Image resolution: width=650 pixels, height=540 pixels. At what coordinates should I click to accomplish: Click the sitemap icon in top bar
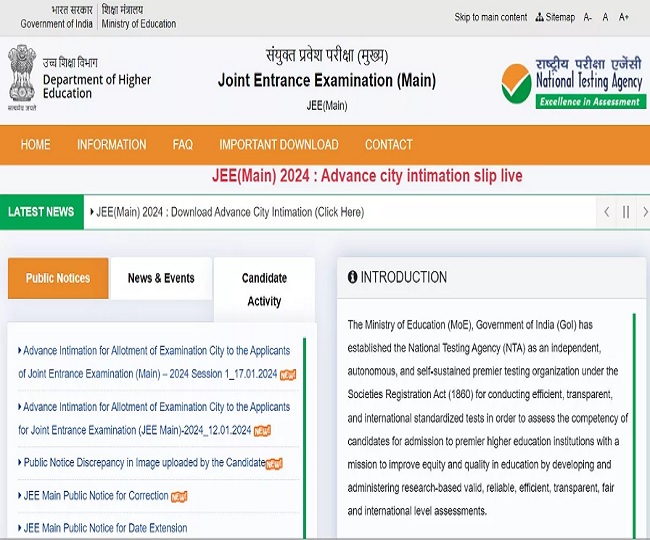539,17
